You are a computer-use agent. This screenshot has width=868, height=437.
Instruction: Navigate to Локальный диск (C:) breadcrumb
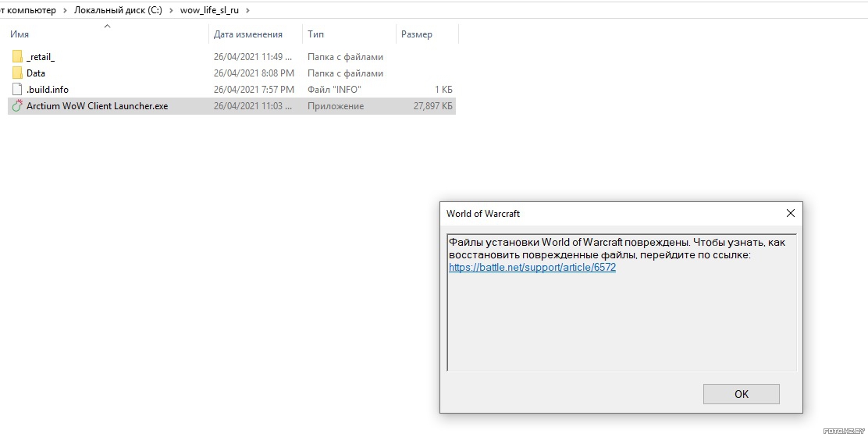coord(118,10)
